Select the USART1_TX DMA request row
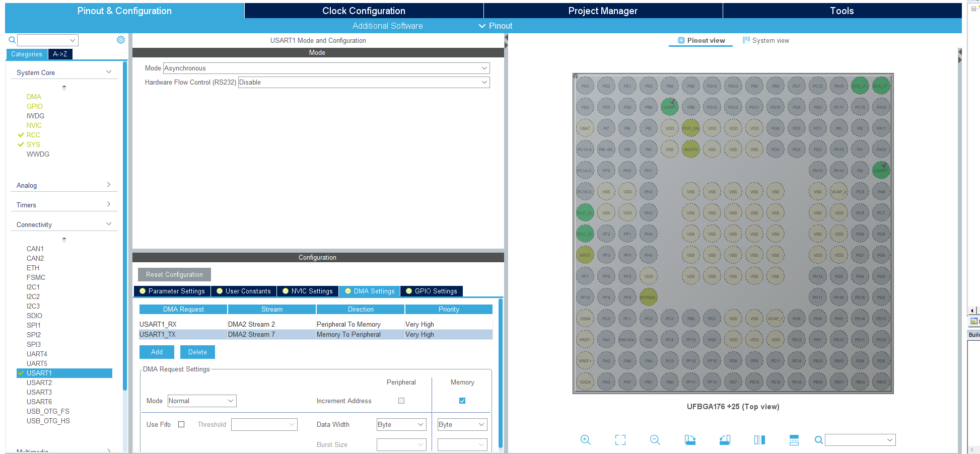 316,334
